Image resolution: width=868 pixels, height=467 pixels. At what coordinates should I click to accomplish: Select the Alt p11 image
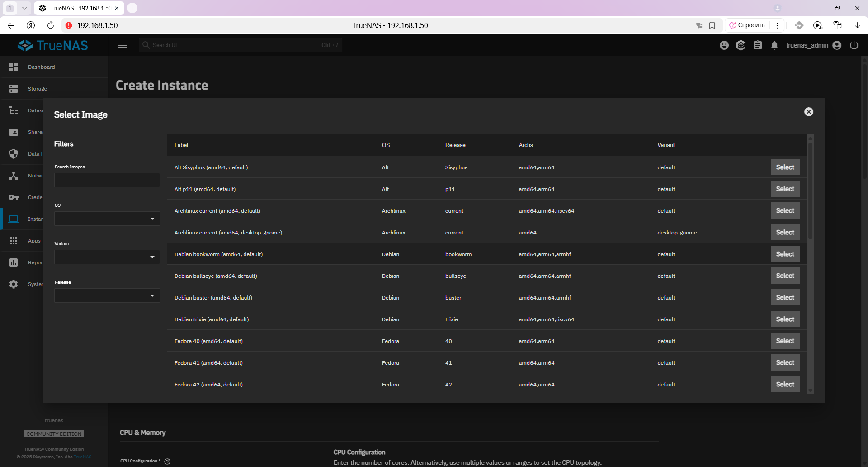pyautogui.click(x=785, y=189)
